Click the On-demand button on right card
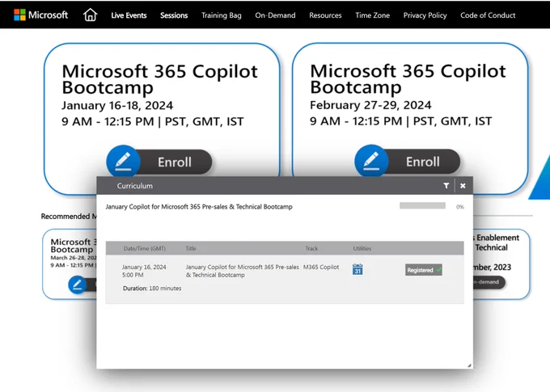This screenshot has width=550, height=392. point(489,282)
